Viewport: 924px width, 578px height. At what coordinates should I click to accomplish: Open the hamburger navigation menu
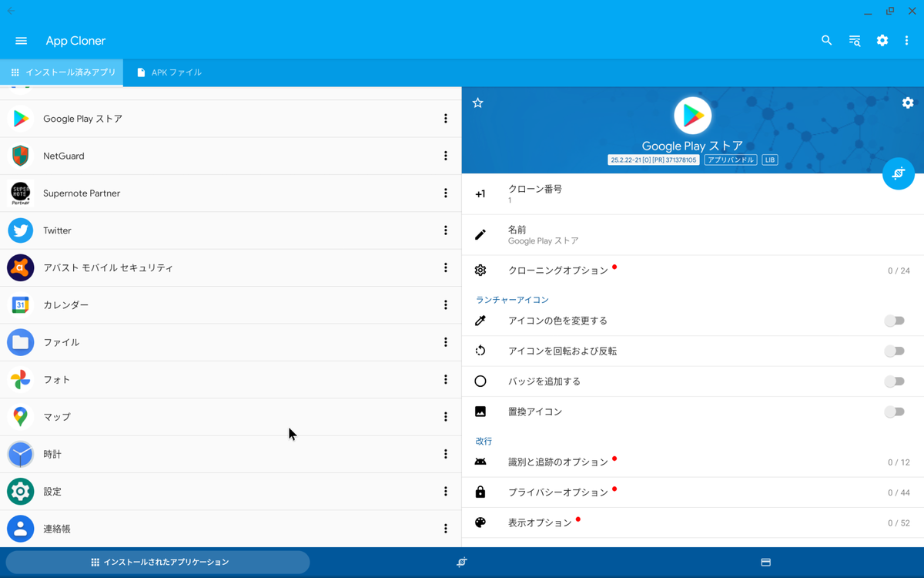pos(21,41)
